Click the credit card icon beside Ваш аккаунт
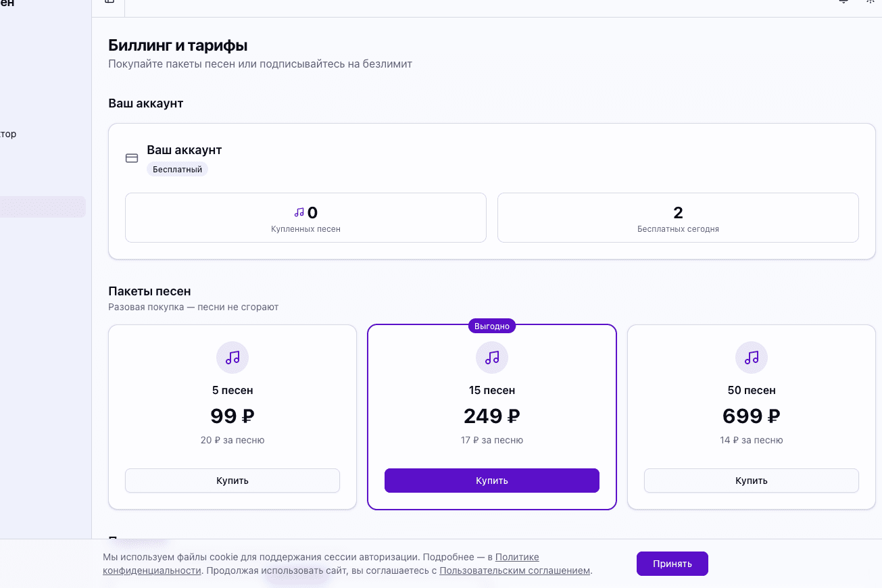The height and width of the screenshot is (588, 882). coord(132,158)
